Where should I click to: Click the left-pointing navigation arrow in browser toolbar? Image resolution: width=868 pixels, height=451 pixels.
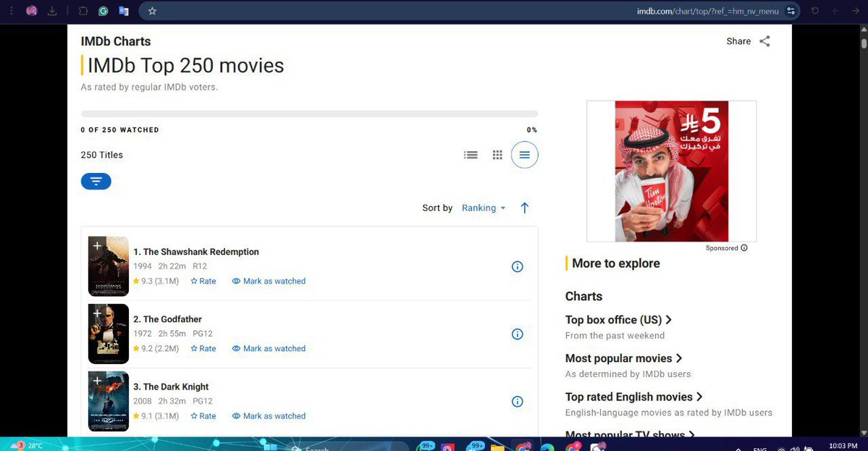[x=836, y=11]
